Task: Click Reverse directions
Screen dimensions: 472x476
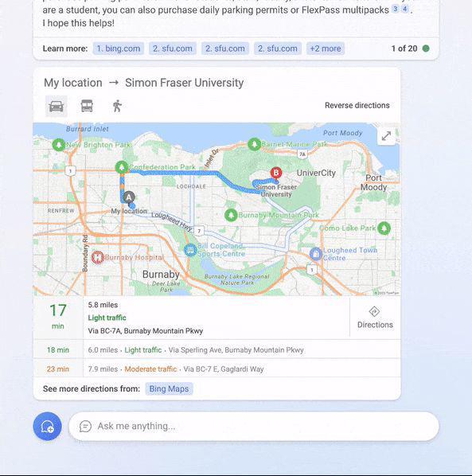Action: pos(357,105)
